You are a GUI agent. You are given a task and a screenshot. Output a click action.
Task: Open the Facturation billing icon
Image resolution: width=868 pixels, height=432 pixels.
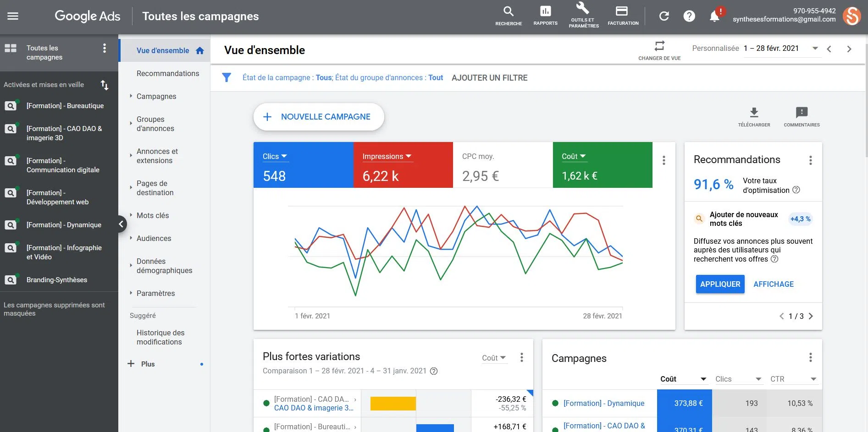coord(622,12)
